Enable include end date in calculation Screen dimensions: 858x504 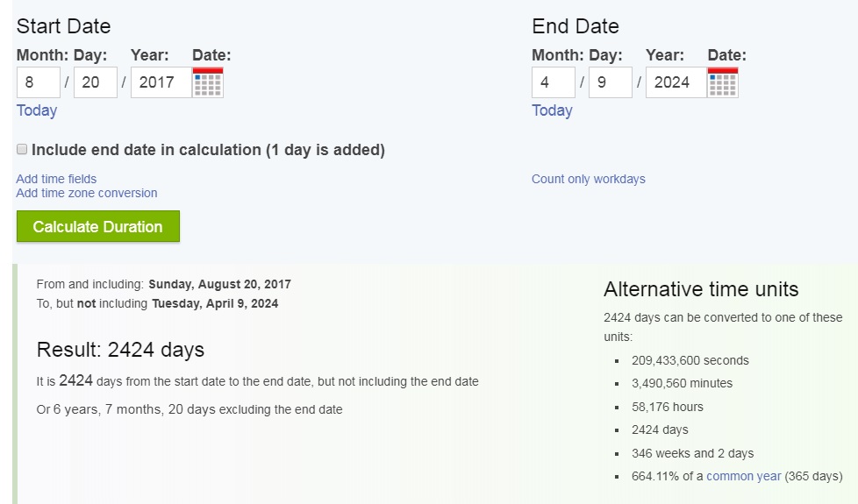point(22,150)
